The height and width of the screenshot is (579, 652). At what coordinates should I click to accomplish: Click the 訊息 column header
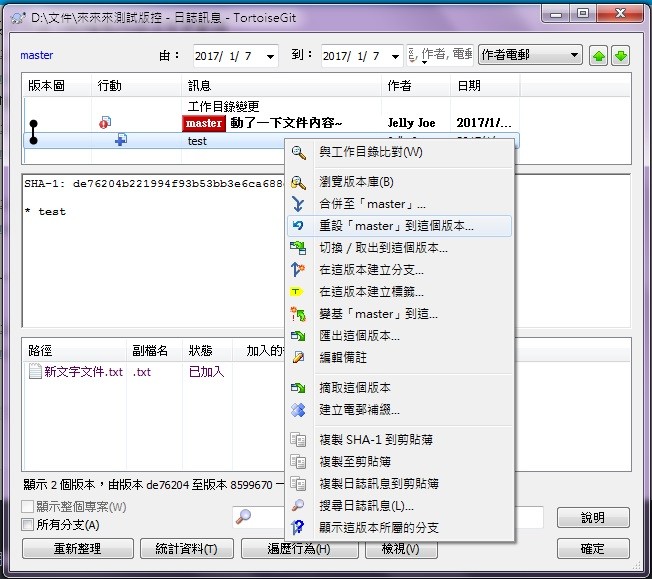[x=281, y=86]
